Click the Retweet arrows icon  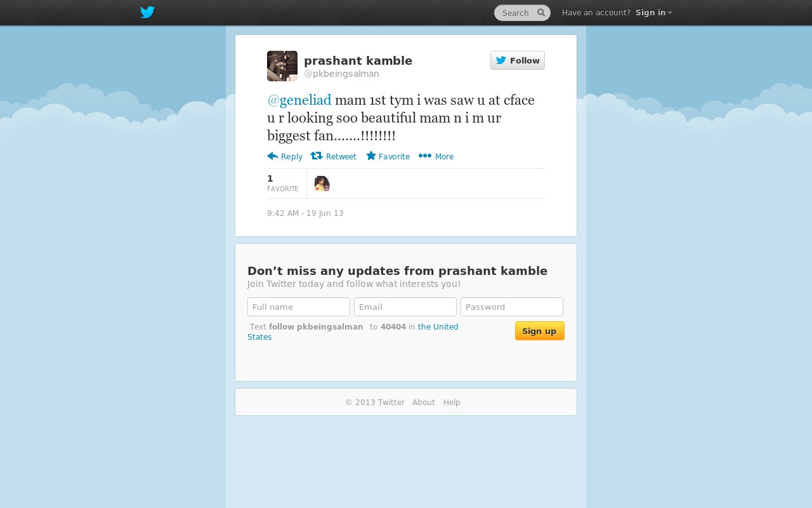(x=317, y=156)
